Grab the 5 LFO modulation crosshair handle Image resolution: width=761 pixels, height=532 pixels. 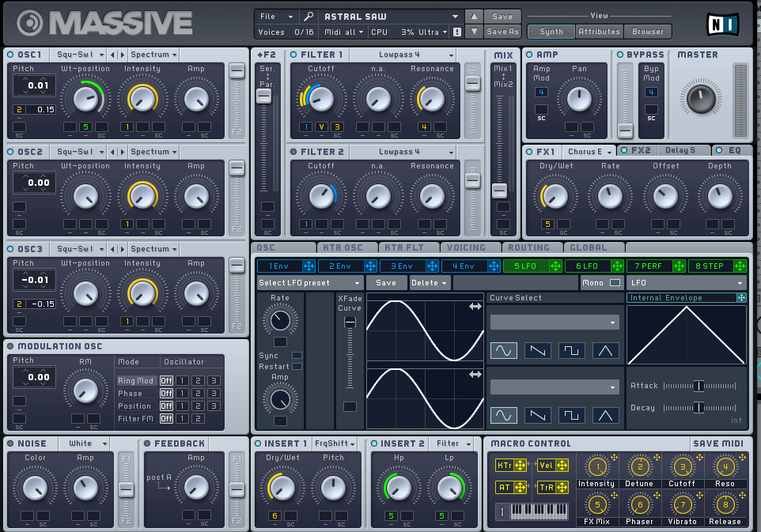click(x=555, y=266)
